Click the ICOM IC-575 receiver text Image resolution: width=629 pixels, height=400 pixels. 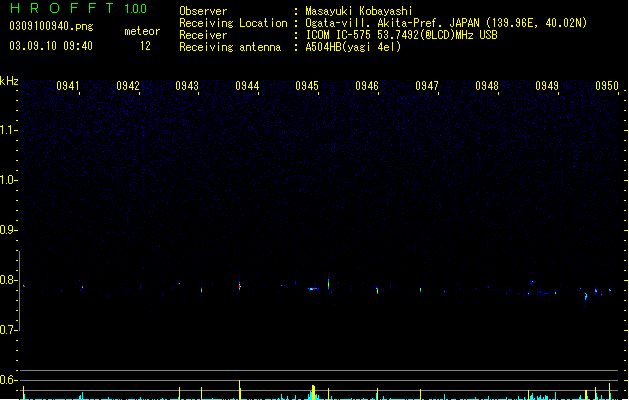coord(401,35)
